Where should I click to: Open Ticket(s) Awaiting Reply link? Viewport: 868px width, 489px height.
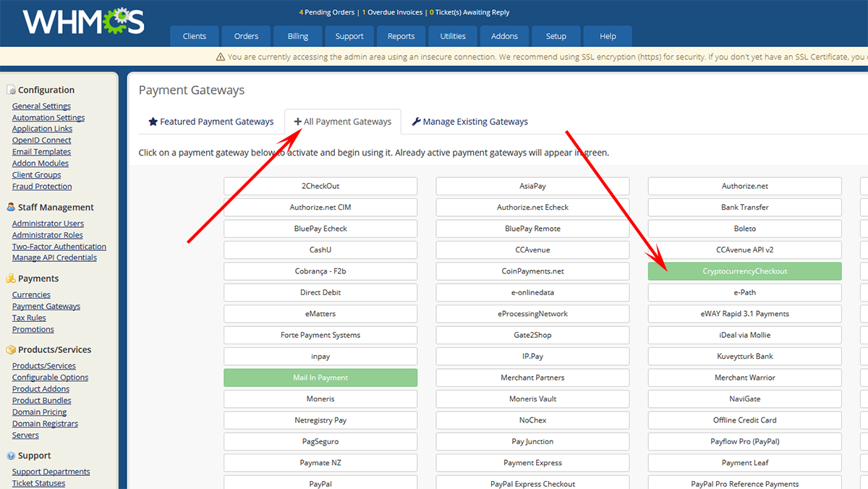pyautogui.click(x=470, y=12)
